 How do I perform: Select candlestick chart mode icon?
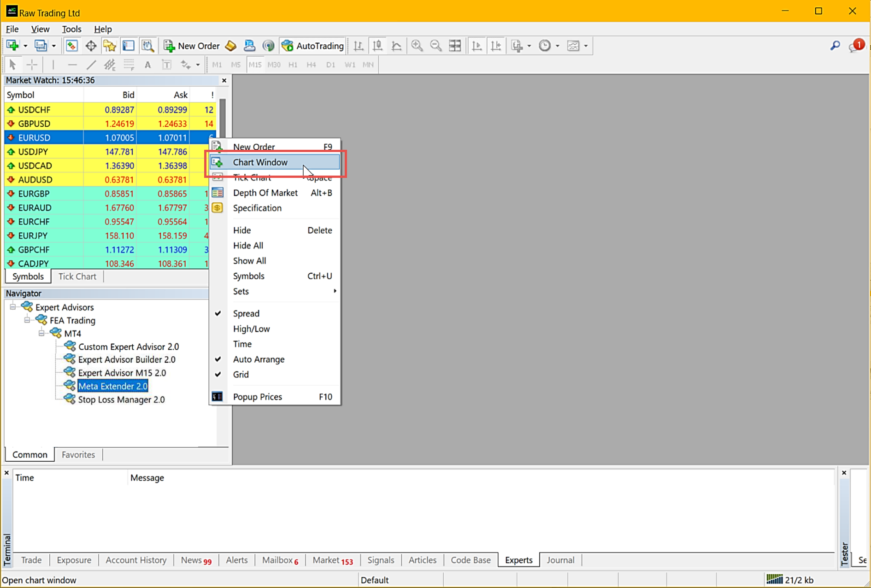coord(377,46)
